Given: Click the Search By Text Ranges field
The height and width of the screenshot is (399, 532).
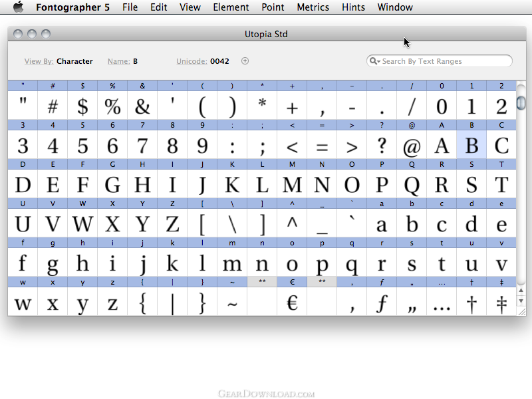Looking at the screenshot, I should (x=440, y=61).
